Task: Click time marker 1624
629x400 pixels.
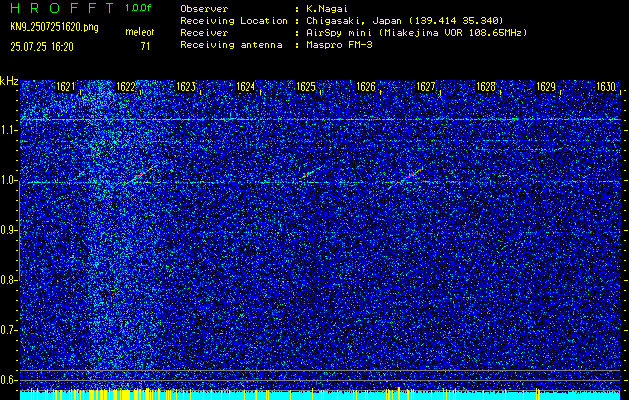Action: tap(246, 87)
